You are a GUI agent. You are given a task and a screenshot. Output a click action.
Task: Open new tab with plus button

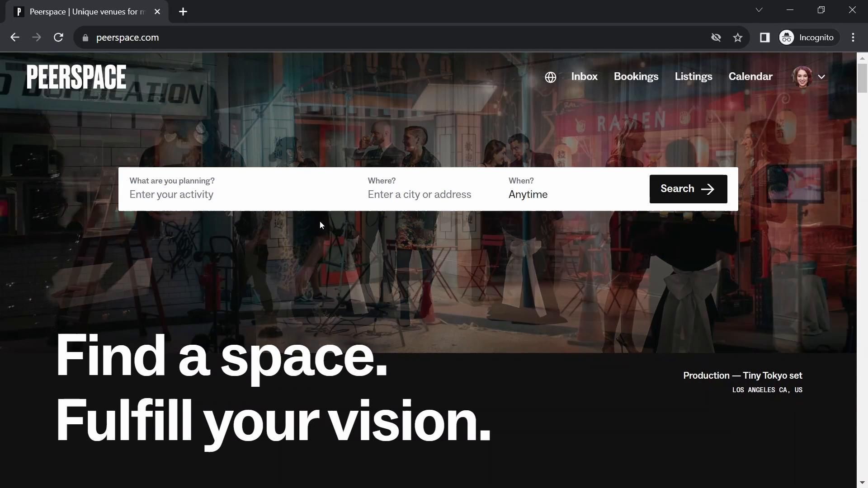[x=183, y=12]
